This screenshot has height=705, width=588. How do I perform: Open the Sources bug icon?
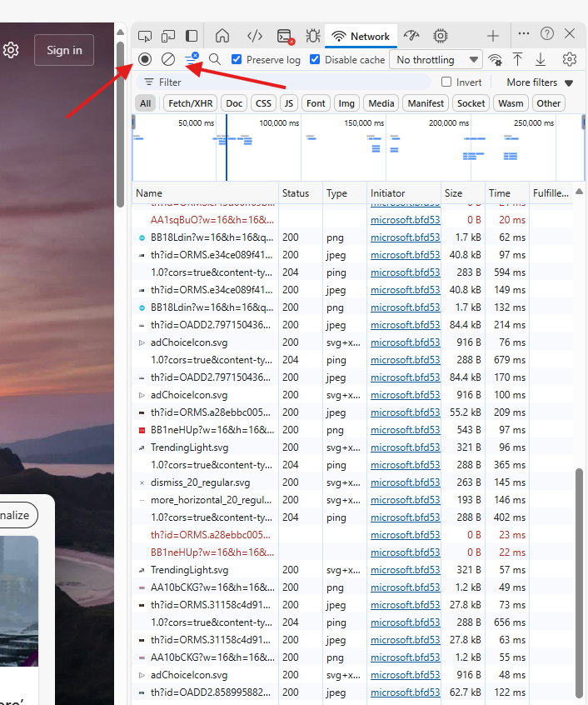coord(313,36)
